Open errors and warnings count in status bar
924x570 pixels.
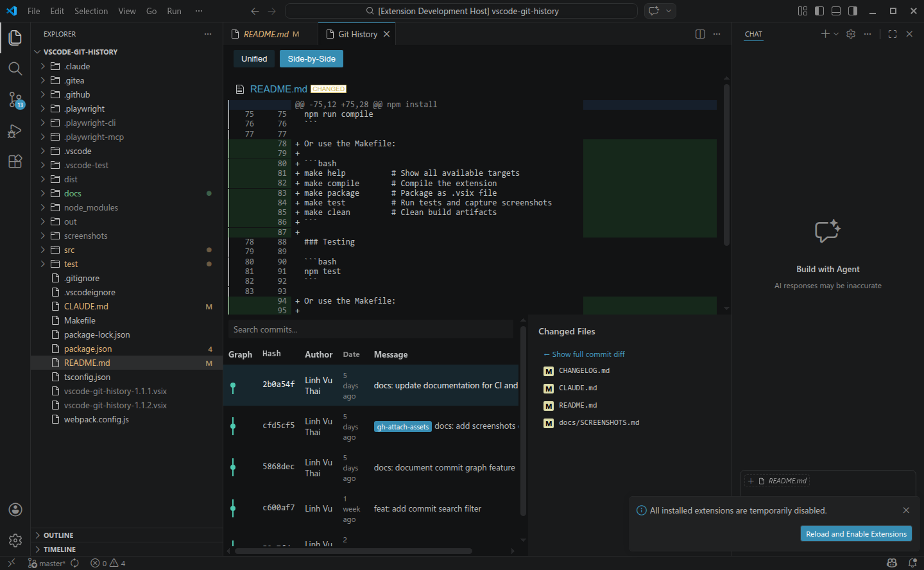coord(108,563)
